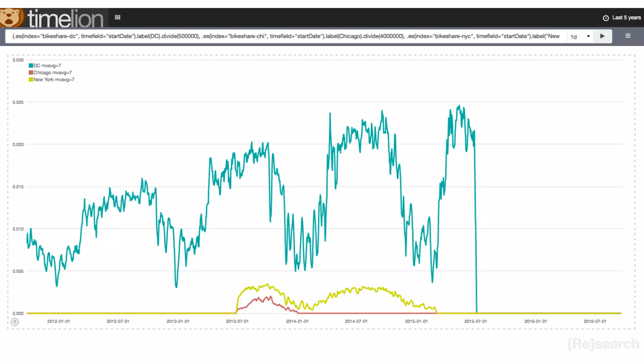Screen dimensions: 644x362
Task: Click the clock icon beside Last 5 years
Action: pyautogui.click(x=606, y=18)
